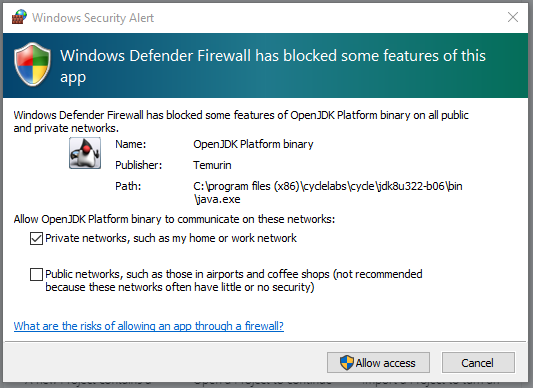Open the firewall risks help link
The height and width of the screenshot is (388, 533).
[x=149, y=326]
